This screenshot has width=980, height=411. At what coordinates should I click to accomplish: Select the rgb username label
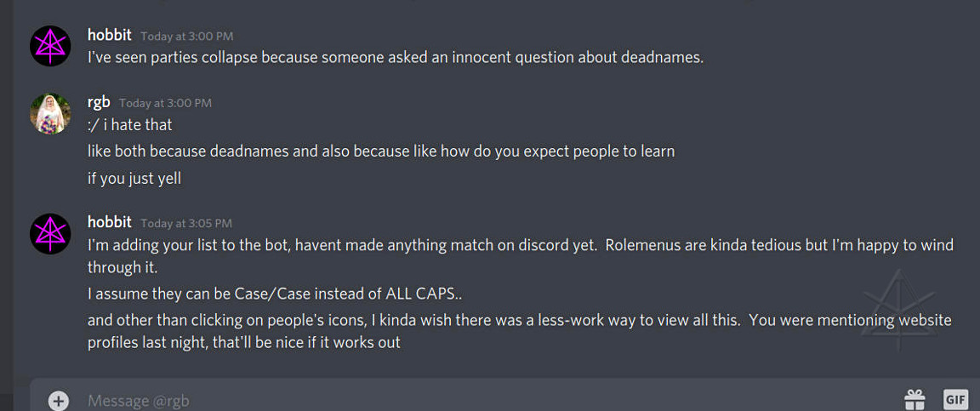tap(99, 102)
